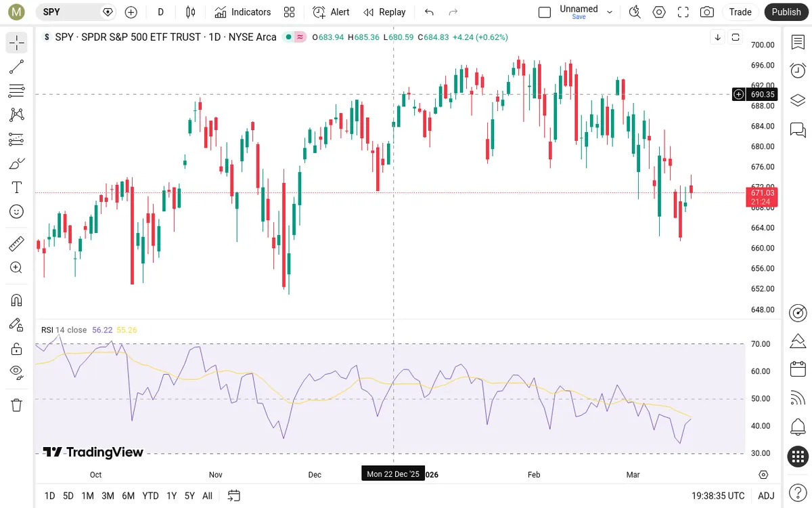Enter fullscreen mode
This screenshot has height=508, width=812.
[683, 12]
